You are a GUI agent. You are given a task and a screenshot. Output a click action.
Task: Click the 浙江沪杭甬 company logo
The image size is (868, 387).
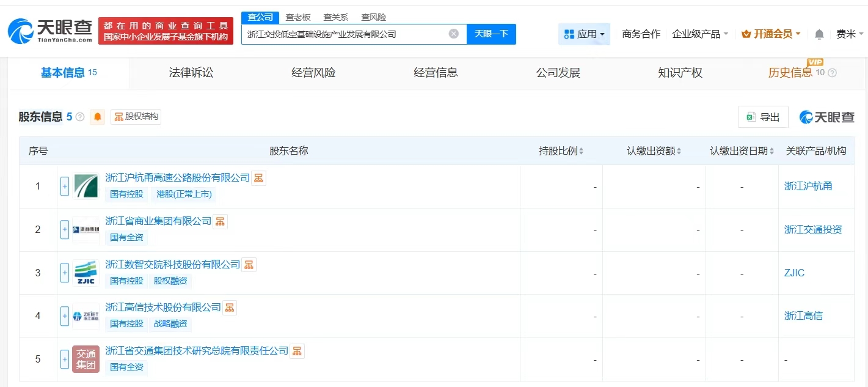(86, 186)
